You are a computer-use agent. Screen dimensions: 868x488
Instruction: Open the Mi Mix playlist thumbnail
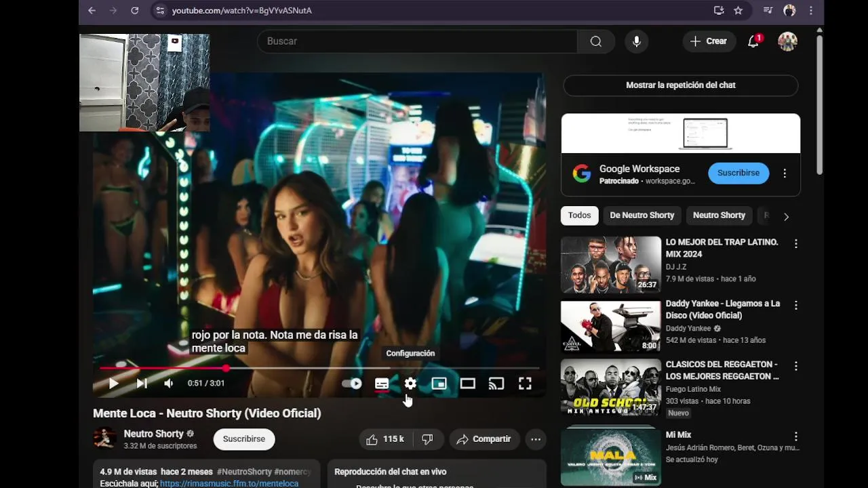click(x=610, y=455)
